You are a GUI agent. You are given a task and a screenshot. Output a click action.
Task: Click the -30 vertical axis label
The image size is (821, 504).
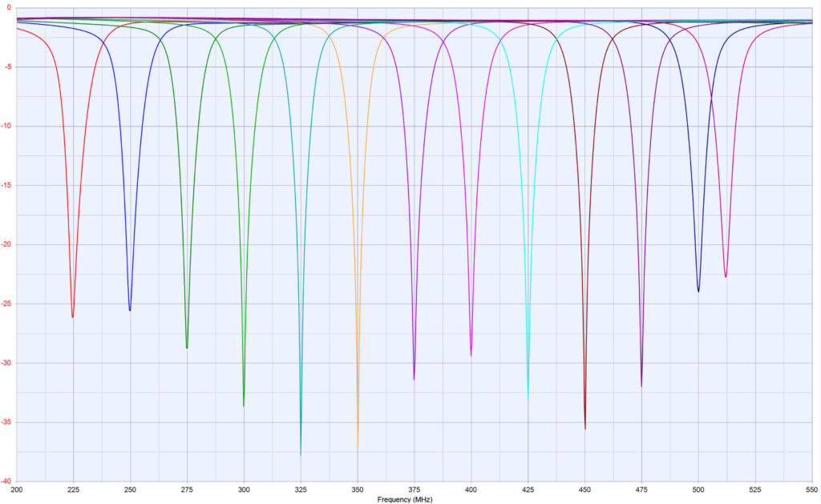(6, 363)
